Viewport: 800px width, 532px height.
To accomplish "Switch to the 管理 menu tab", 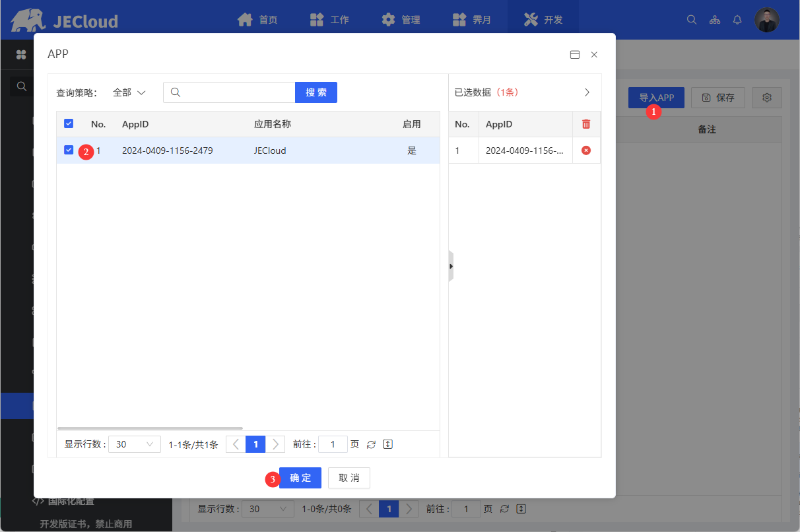I will pos(401,20).
